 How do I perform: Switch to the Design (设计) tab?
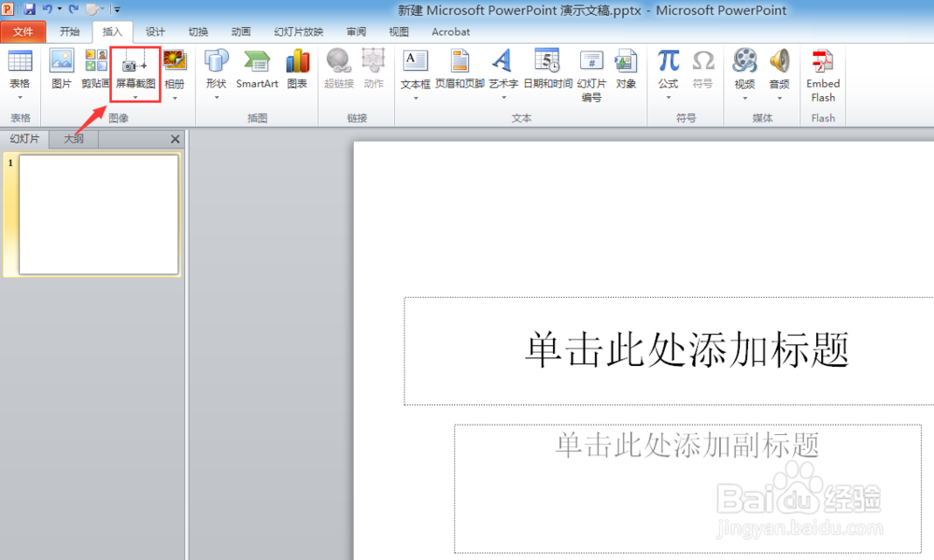155,31
